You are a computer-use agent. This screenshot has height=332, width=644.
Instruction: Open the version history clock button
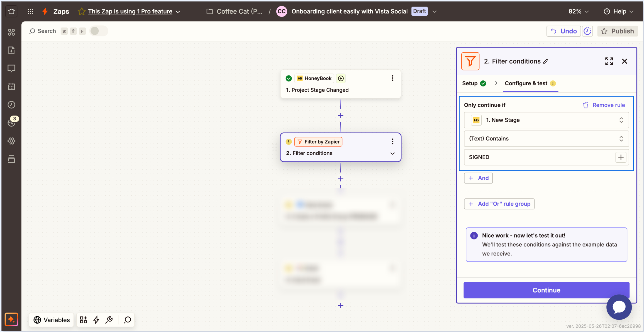pyautogui.click(x=587, y=31)
